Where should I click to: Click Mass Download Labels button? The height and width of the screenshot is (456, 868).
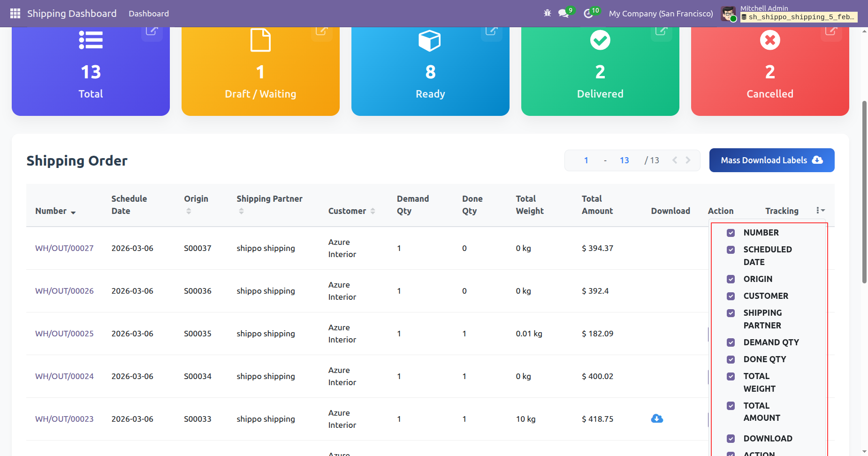pos(771,160)
